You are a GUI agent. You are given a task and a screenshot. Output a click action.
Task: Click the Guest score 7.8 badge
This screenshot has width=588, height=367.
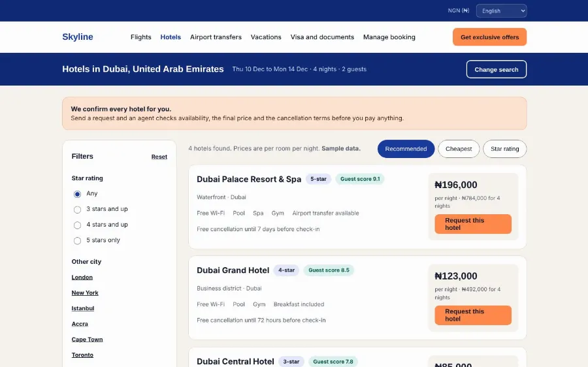pos(333,362)
